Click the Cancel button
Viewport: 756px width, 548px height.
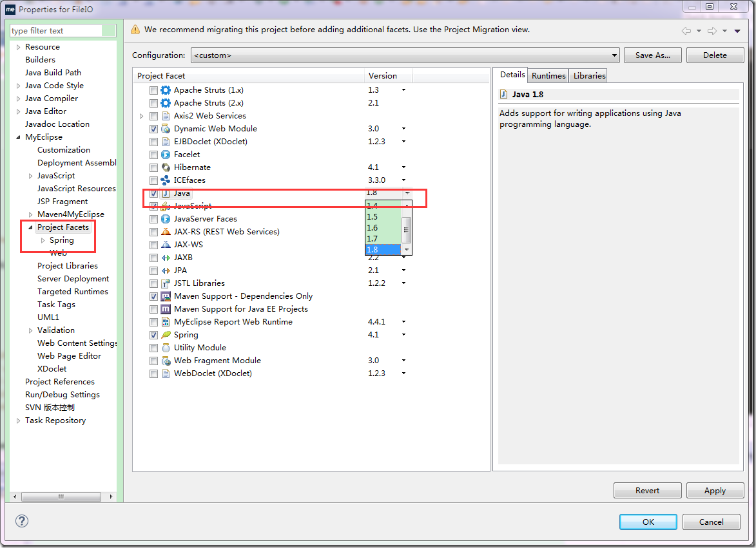tap(711, 522)
